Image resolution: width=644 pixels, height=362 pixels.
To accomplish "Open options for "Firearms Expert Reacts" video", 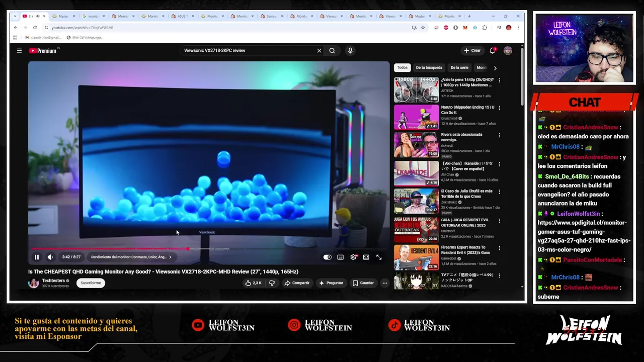I will click(x=500, y=248).
